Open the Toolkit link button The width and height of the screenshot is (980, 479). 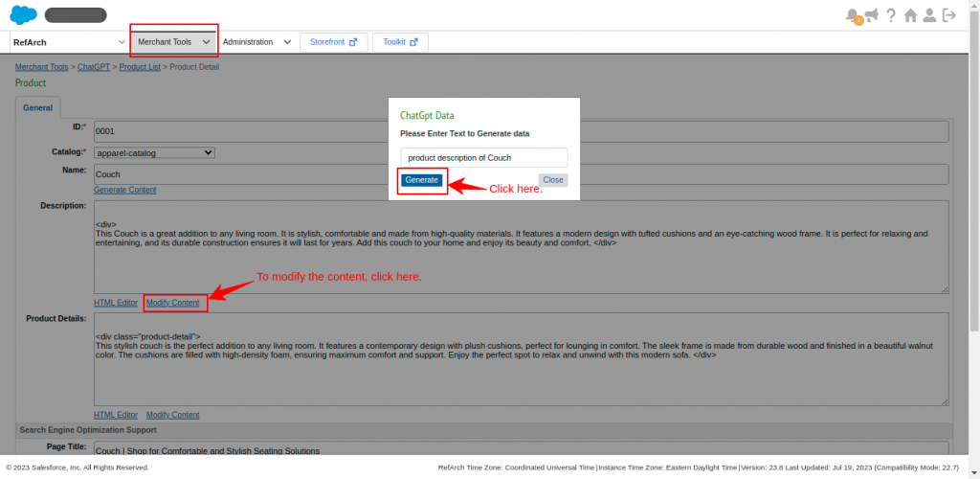[x=400, y=42]
